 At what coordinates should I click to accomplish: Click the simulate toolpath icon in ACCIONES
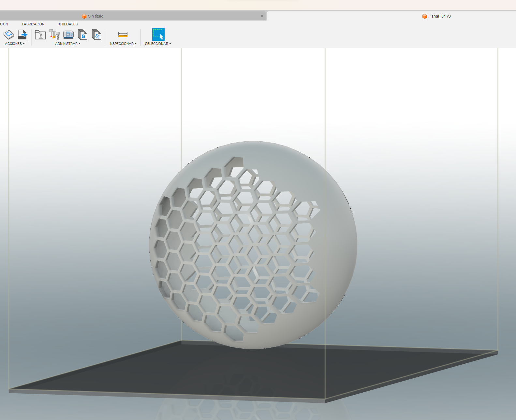(9, 35)
